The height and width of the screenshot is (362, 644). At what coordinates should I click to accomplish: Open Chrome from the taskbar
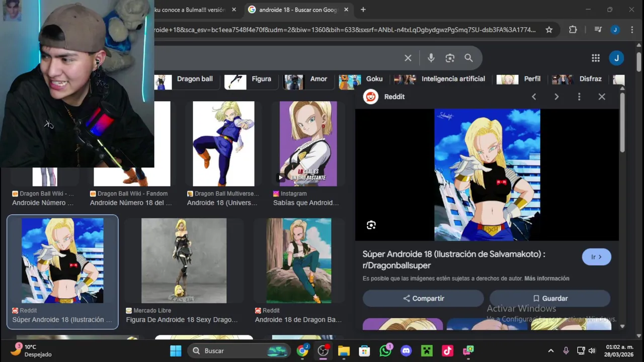(x=302, y=350)
